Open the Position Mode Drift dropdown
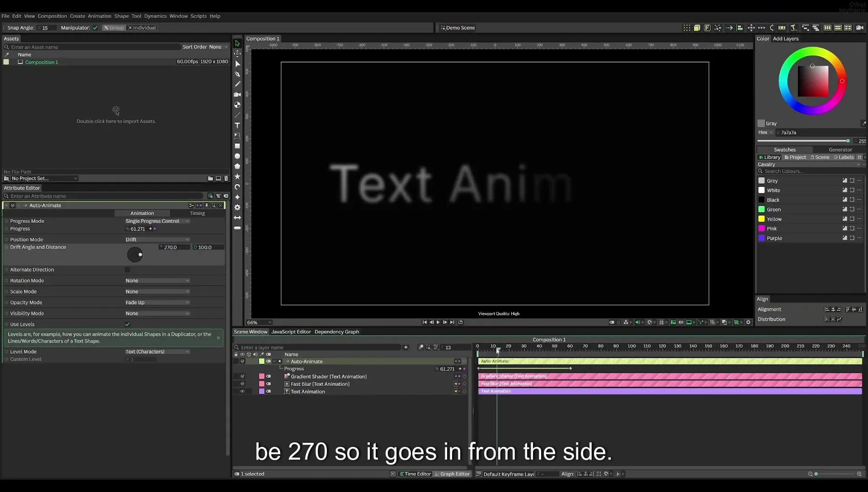Image resolution: width=868 pixels, height=492 pixels. (x=157, y=240)
